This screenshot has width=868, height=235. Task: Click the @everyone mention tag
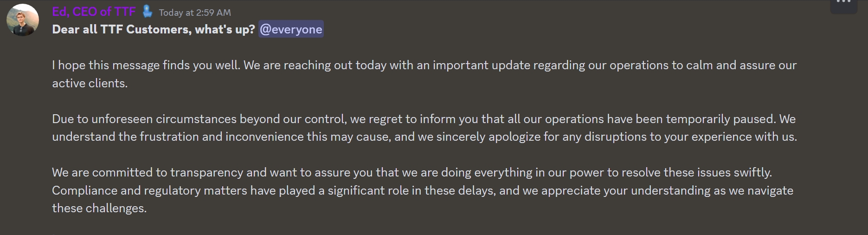pyautogui.click(x=291, y=29)
